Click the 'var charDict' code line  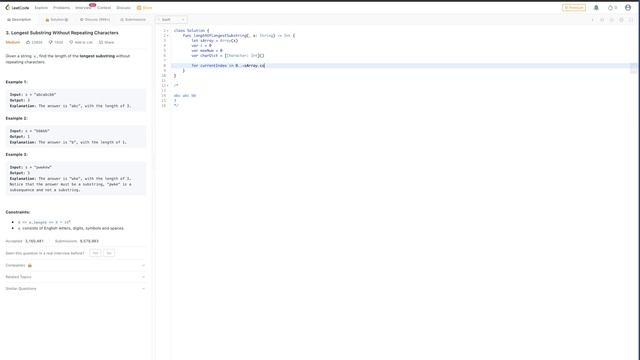[x=228, y=56]
